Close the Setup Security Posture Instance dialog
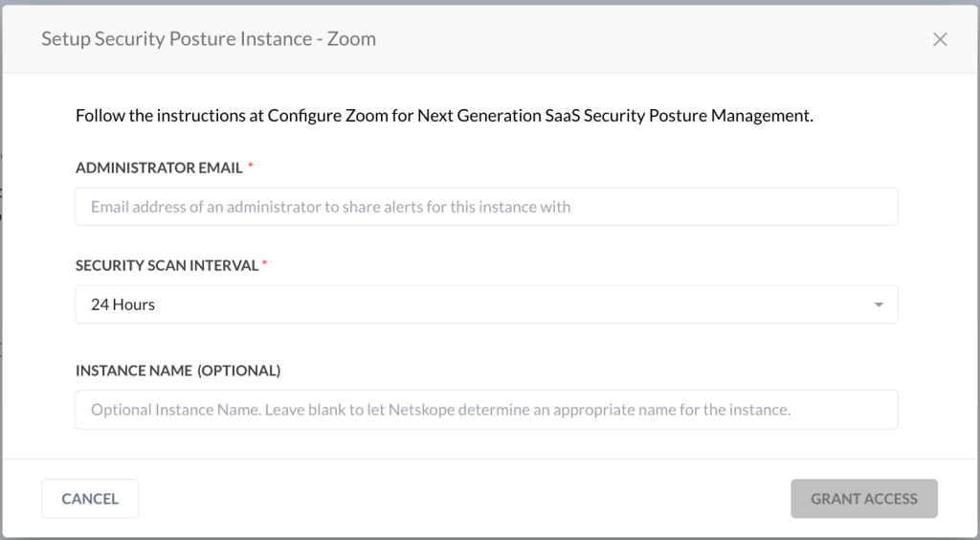The width and height of the screenshot is (980, 540). tap(940, 39)
